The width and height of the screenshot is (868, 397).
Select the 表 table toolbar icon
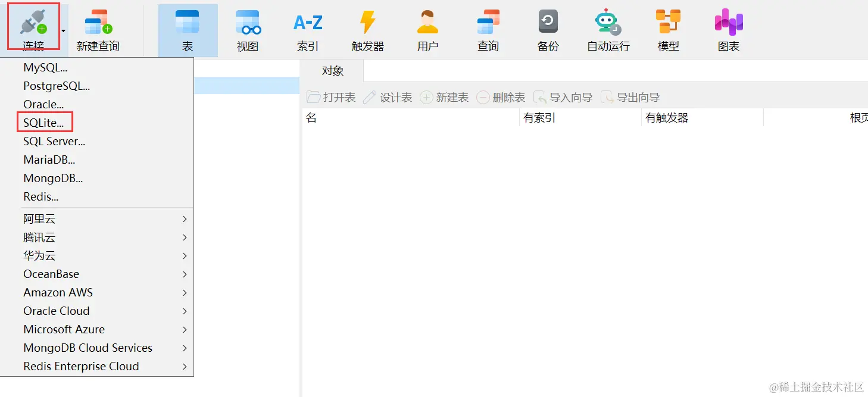click(x=188, y=23)
